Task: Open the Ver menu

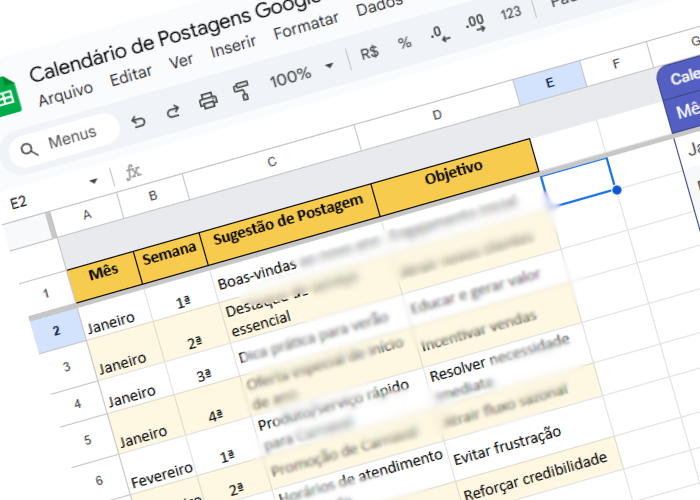Action: coord(181,61)
